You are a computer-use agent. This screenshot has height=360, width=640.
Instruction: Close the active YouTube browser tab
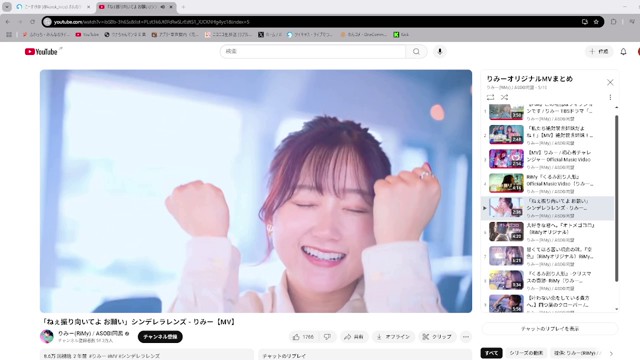point(171,7)
